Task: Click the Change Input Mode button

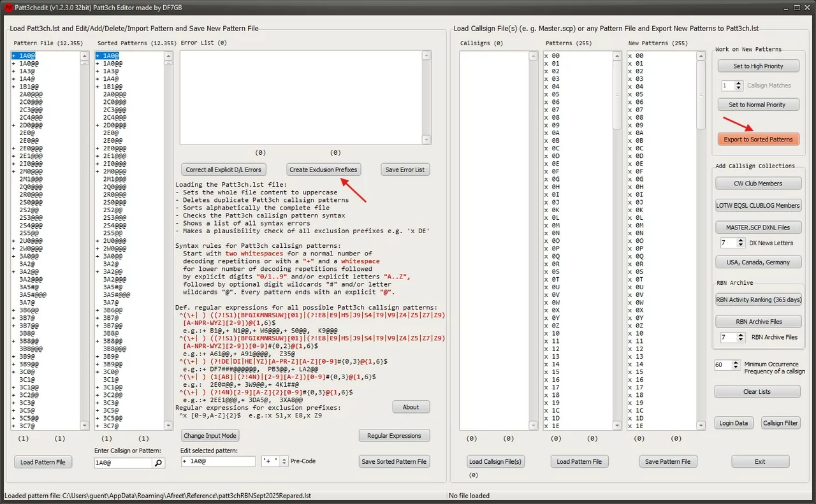Action: [210, 436]
